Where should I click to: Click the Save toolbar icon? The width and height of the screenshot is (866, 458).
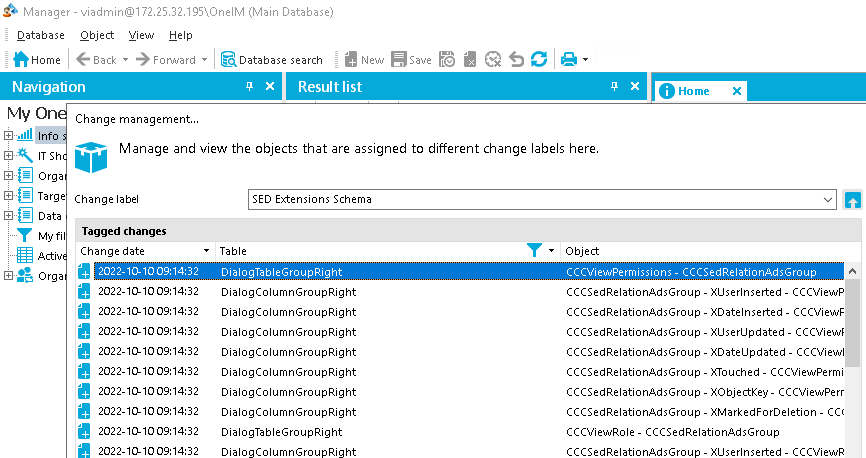(411, 60)
